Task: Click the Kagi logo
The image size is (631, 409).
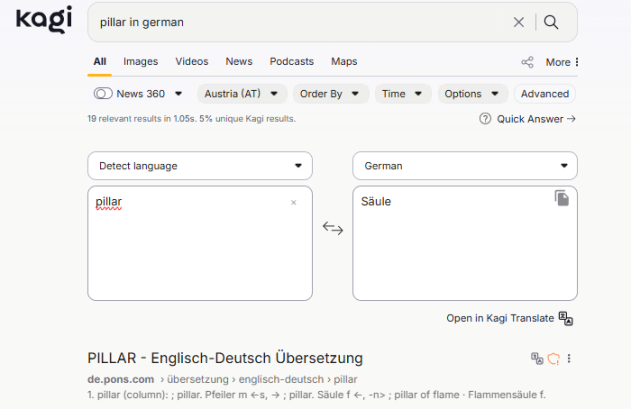Action: tap(43, 20)
